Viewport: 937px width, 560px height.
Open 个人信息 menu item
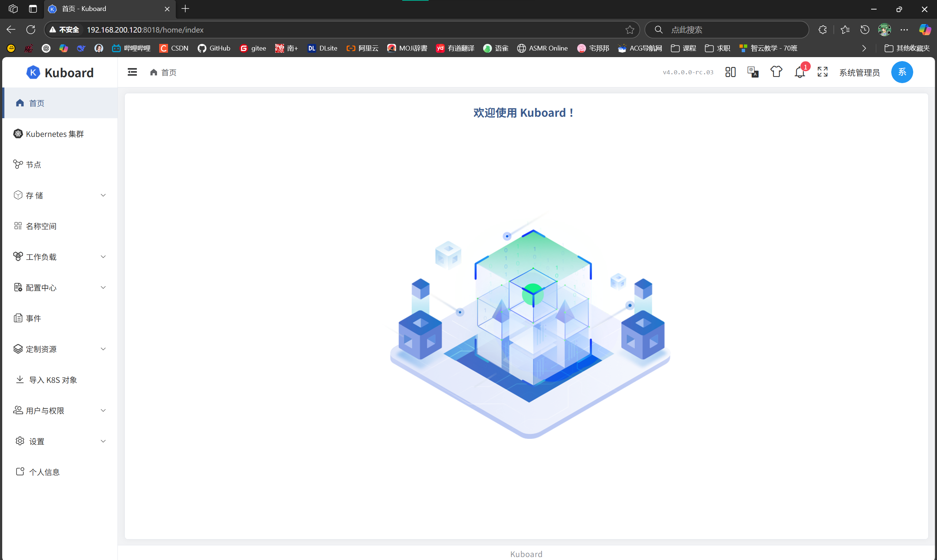(x=60, y=472)
